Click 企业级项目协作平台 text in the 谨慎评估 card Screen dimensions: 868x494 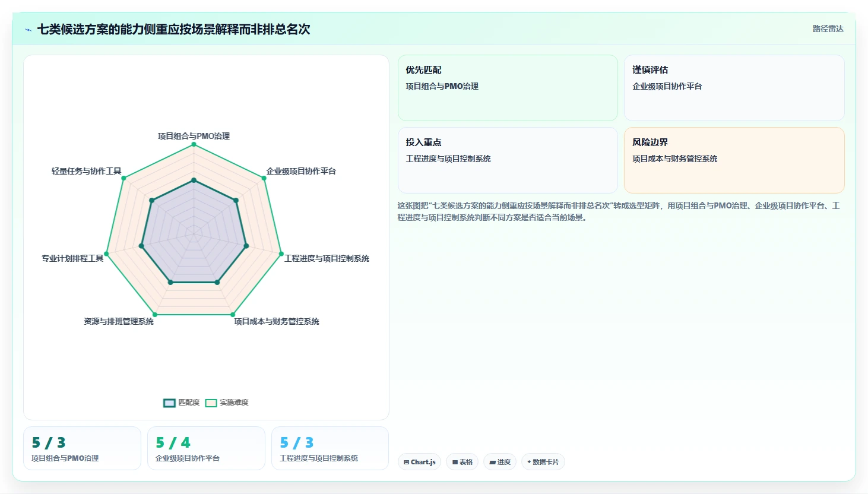coord(667,86)
